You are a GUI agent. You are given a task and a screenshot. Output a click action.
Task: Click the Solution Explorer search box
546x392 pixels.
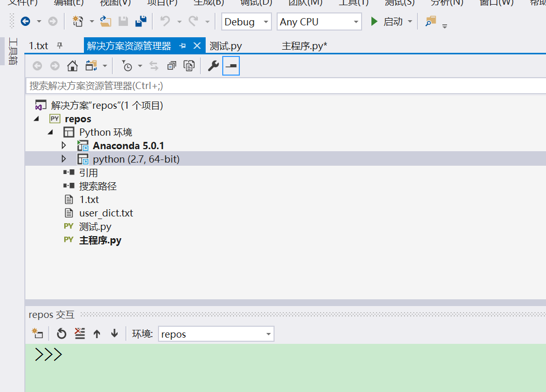[285, 85]
